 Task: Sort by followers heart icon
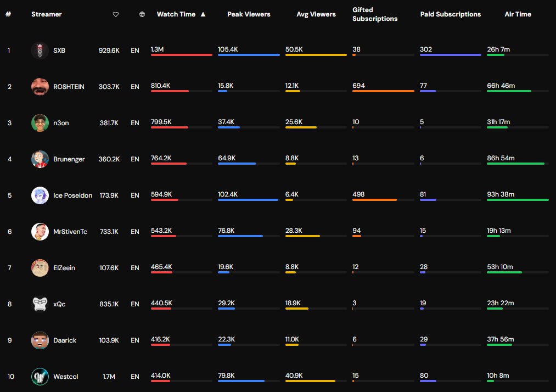click(116, 14)
